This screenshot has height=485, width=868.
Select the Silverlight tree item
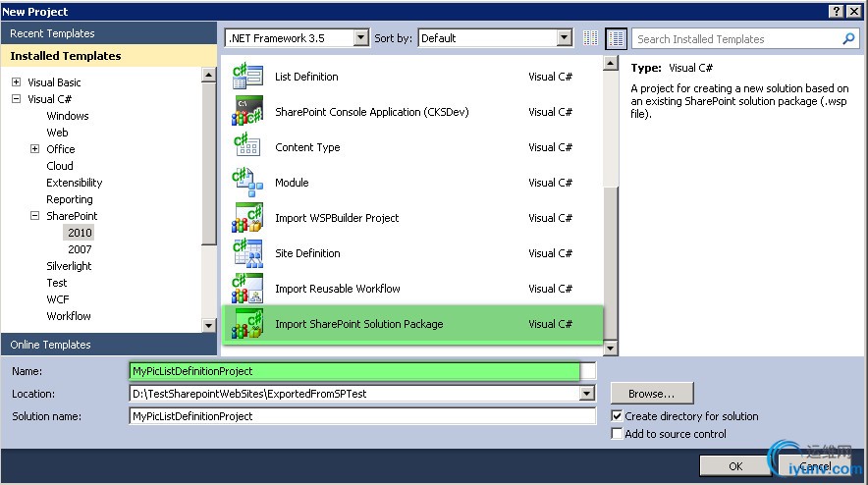69,266
